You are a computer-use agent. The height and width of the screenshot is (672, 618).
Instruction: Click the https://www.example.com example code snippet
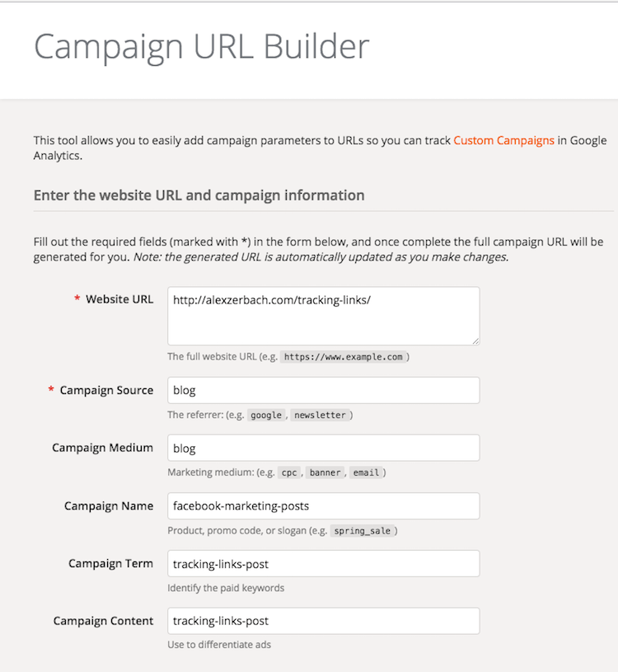tap(343, 357)
